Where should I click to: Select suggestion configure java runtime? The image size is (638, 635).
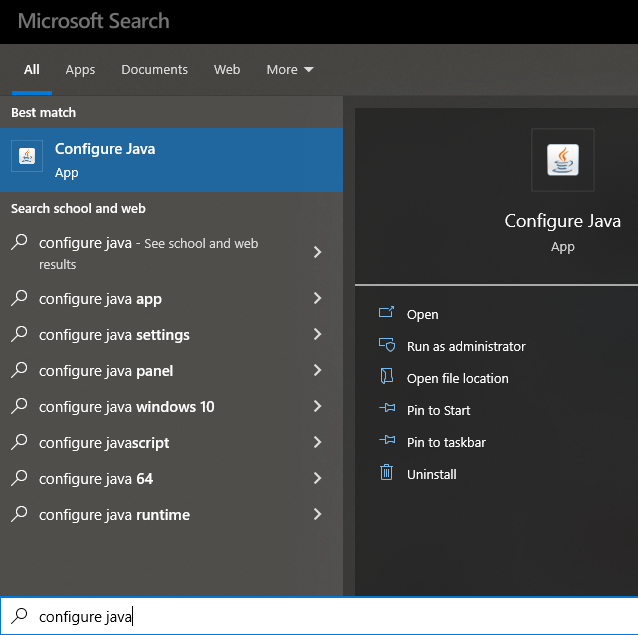171,514
